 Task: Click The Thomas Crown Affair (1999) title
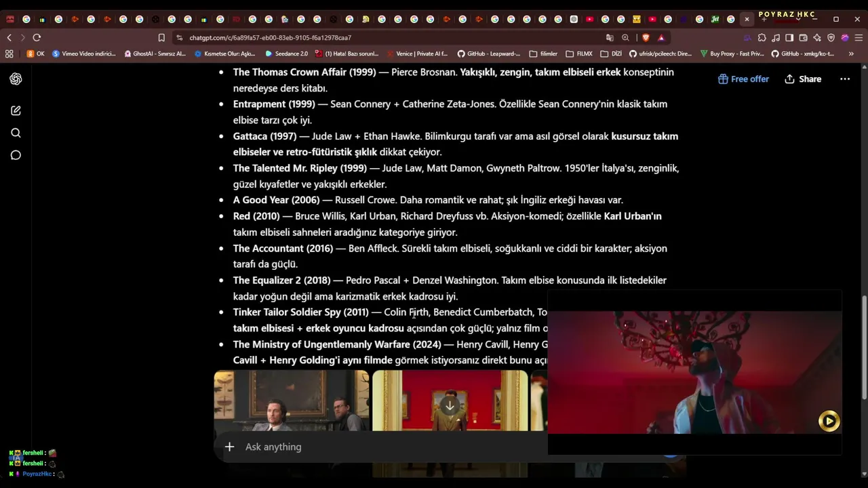(304, 72)
